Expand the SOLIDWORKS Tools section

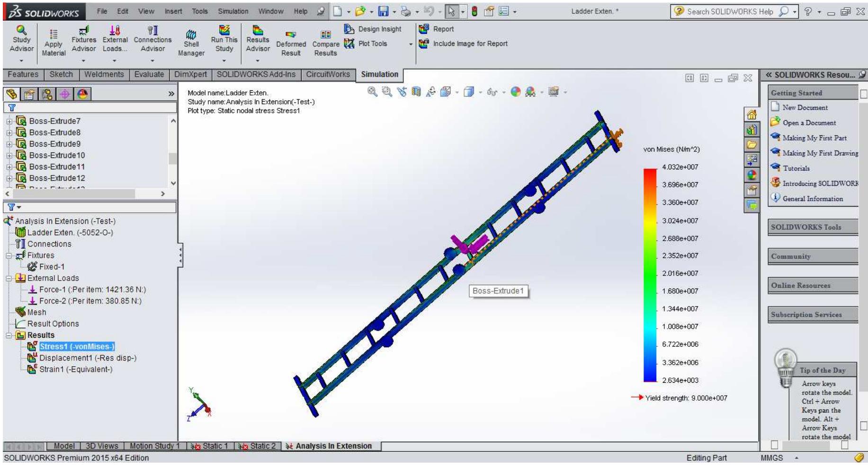tap(812, 227)
